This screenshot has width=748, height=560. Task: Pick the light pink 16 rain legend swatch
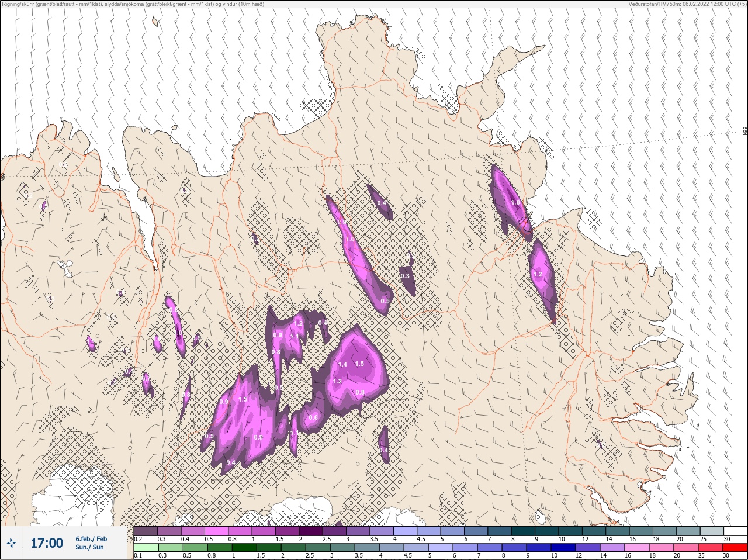(x=636, y=548)
